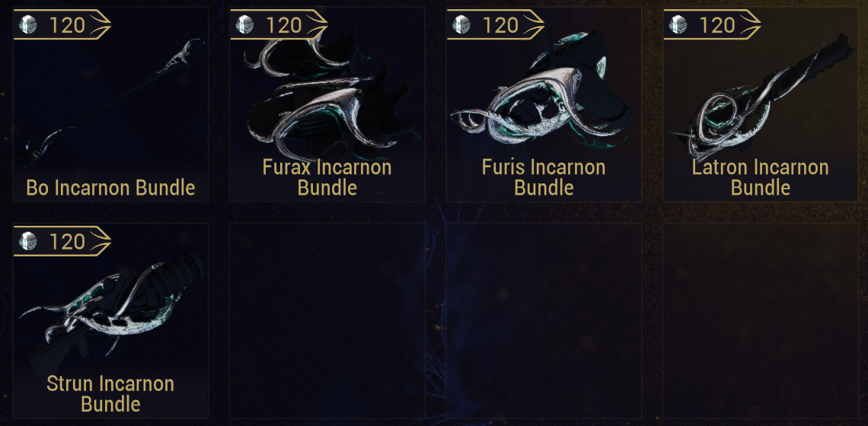Open the Furax Incarnon Bundle title

(327, 177)
